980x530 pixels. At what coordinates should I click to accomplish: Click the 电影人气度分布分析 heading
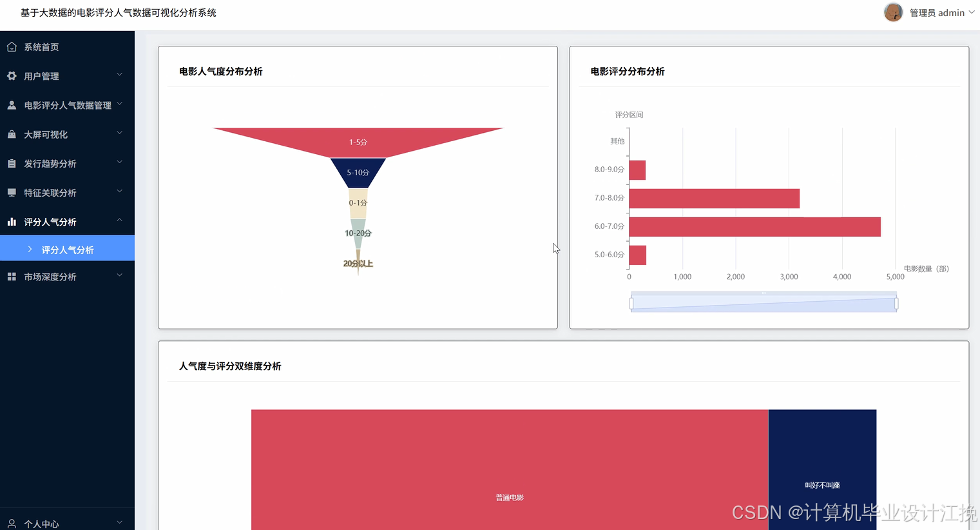221,72
